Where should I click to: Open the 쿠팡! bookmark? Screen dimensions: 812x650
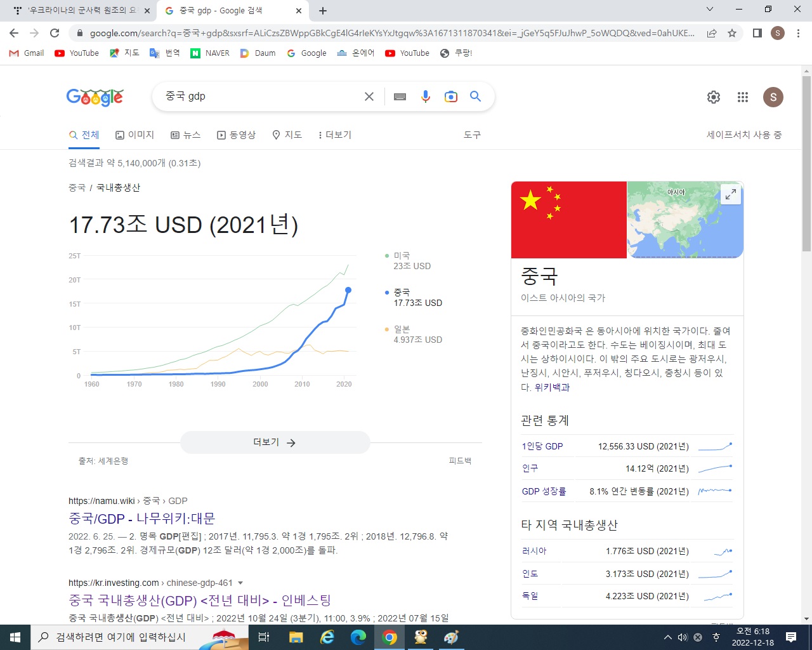pyautogui.click(x=456, y=53)
